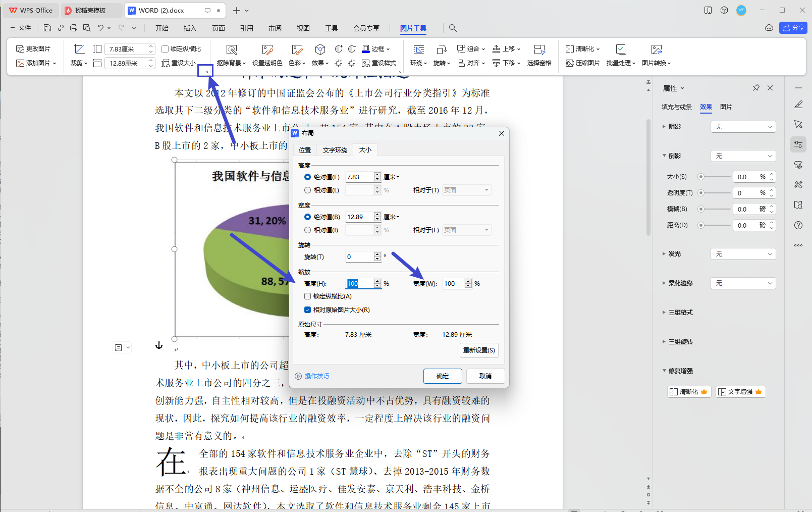Viewport: 812px width, 512px height.
Task: Open the File (文件) menu
Action: tap(21, 28)
